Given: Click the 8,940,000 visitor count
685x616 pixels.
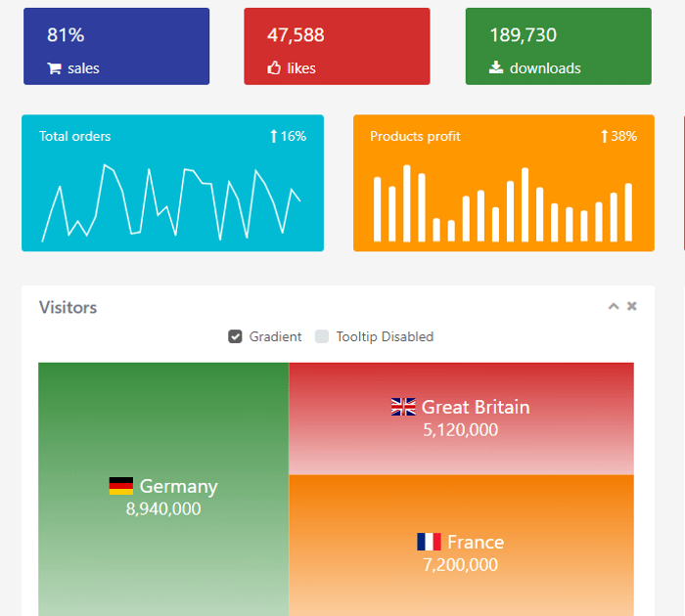Looking at the screenshot, I should 163,509.
